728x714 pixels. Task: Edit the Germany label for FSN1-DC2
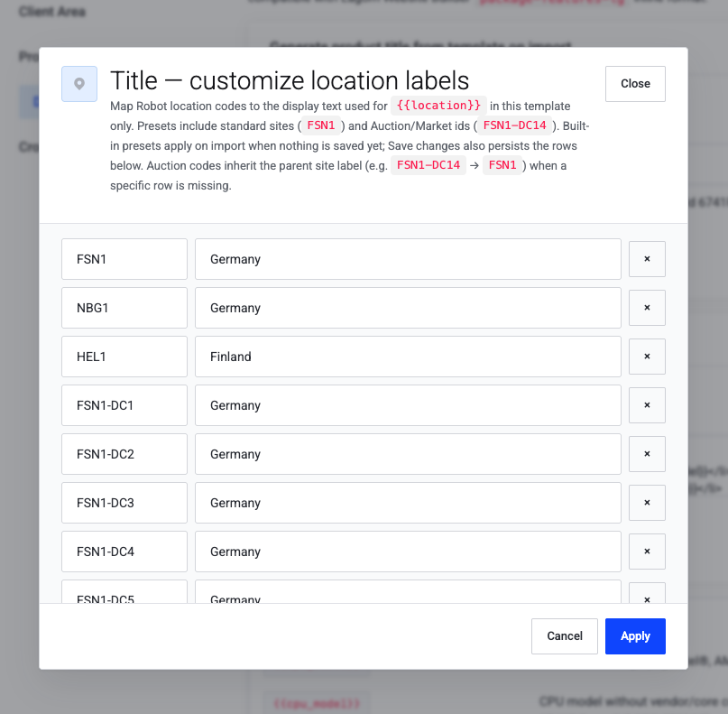[x=408, y=454]
